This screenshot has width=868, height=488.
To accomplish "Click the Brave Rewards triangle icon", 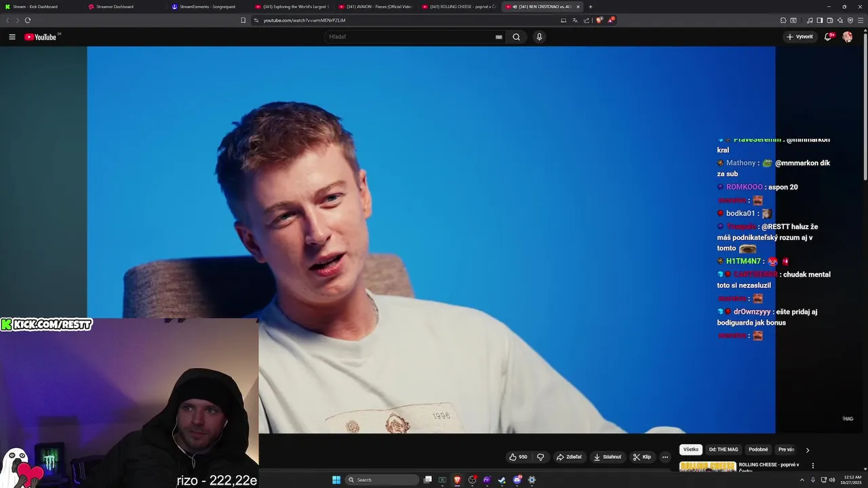I will coord(611,20).
